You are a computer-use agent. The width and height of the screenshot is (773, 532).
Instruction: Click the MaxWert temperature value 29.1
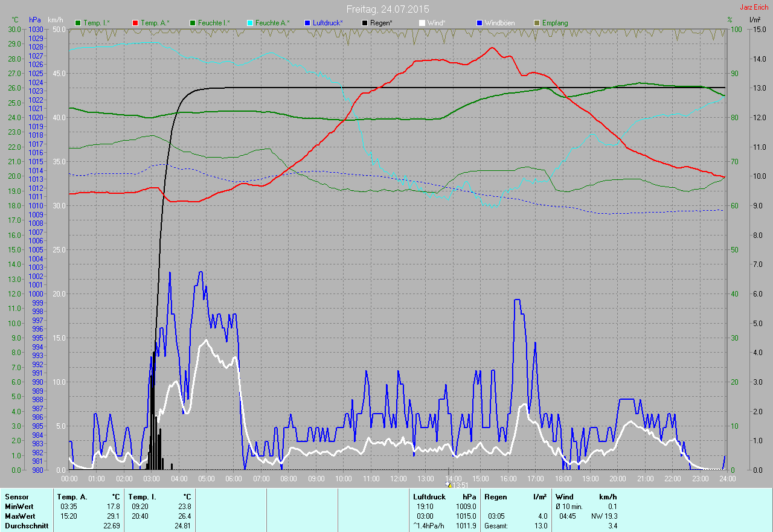pos(114,516)
